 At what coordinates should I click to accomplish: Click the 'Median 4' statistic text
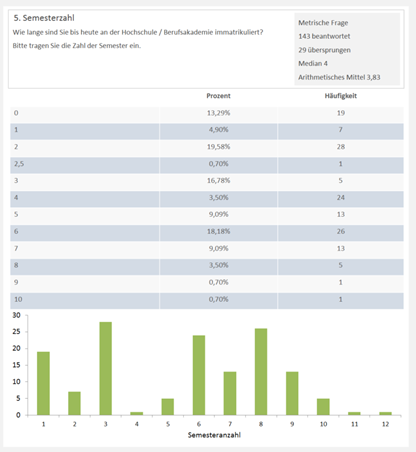point(313,63)
